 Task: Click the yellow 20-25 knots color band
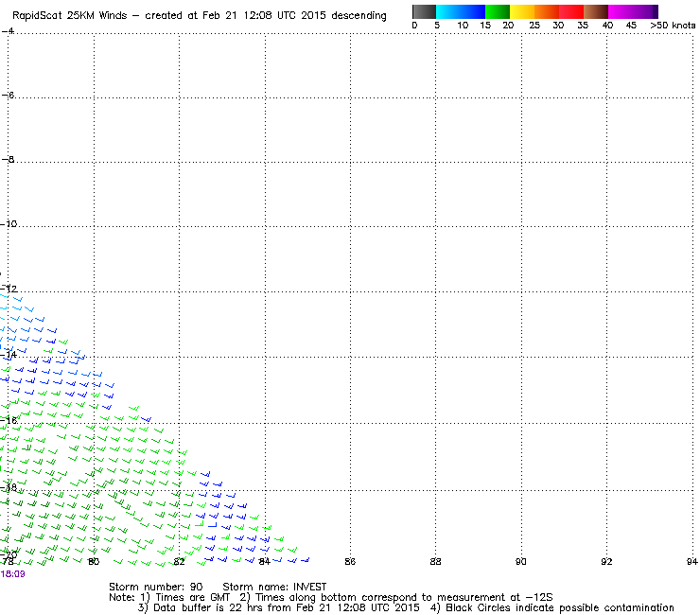[522, 11]
